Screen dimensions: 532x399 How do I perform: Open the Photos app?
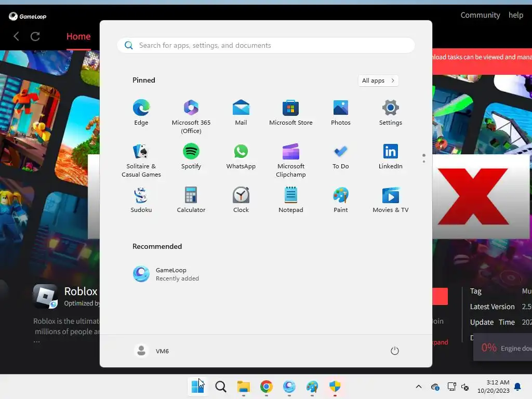click(341, 113)
